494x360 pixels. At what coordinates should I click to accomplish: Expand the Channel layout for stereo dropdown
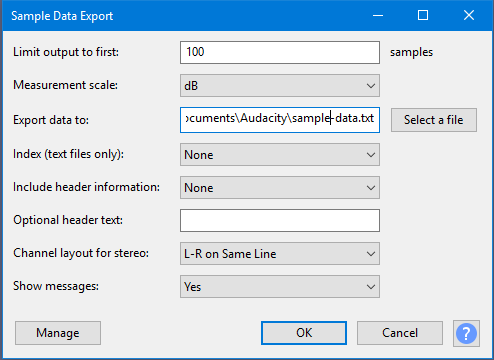tap(280, 254)
